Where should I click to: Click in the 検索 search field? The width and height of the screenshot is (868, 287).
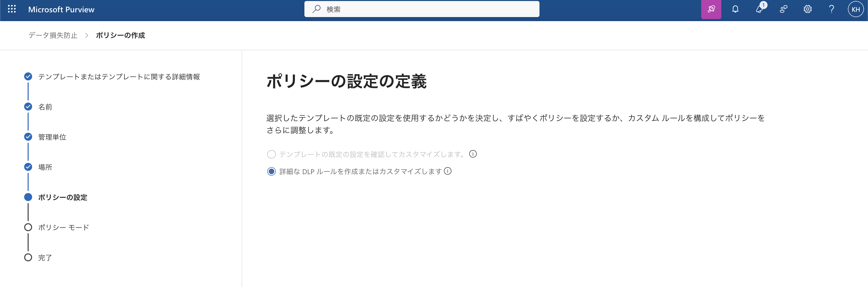pos(421,9)
